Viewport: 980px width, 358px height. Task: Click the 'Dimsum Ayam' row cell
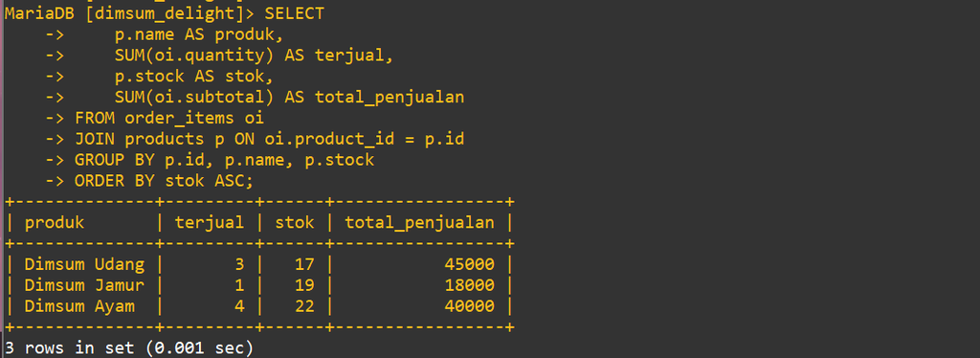79,306
